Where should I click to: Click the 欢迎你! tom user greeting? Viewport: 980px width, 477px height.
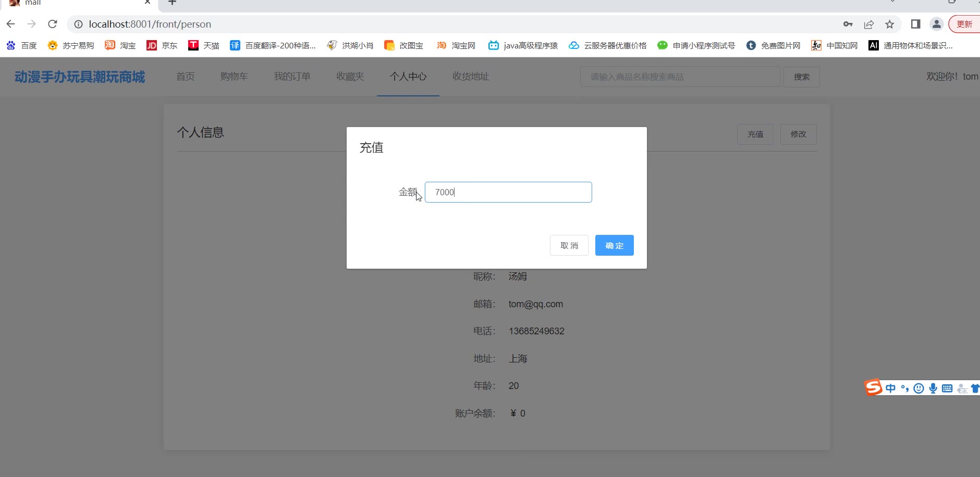(x=952, y=77)
